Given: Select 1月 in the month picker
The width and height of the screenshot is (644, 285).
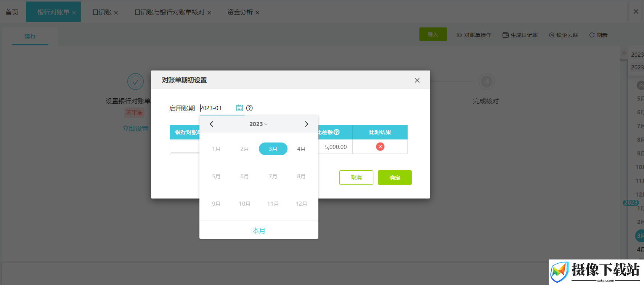Looking at the screenshot, I should [x=216, y=149].
